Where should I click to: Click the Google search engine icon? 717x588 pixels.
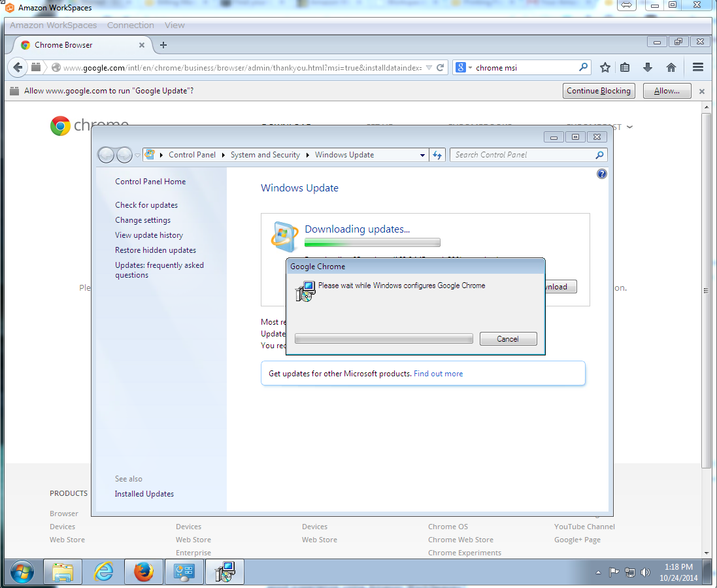pos(461,68)
